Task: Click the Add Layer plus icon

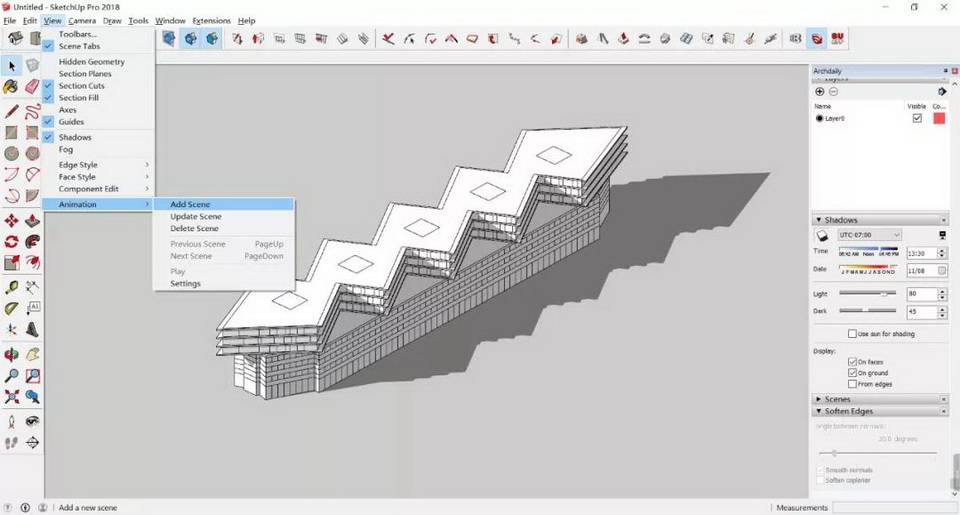Action: coord(820,92)
